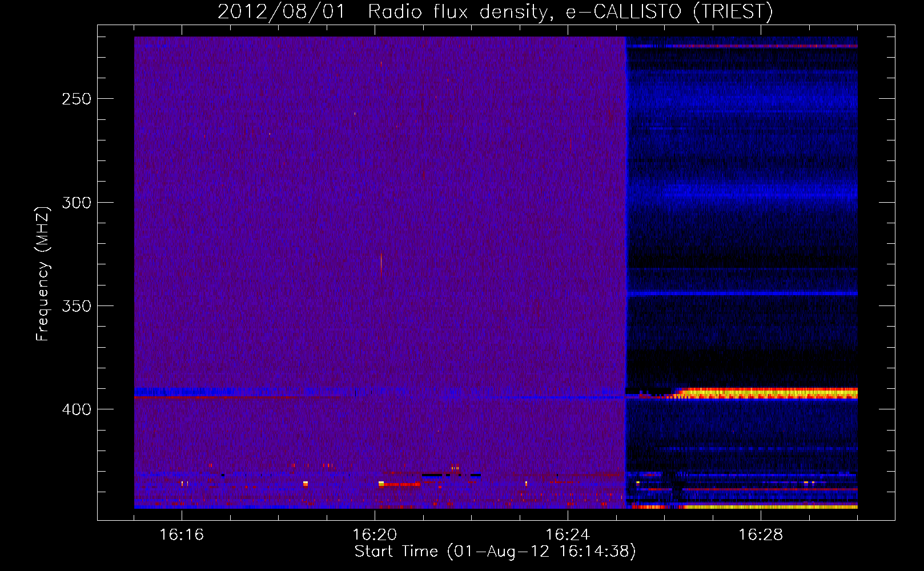Click the thin blue horizontal line near 345 MHz

point(742,293)
